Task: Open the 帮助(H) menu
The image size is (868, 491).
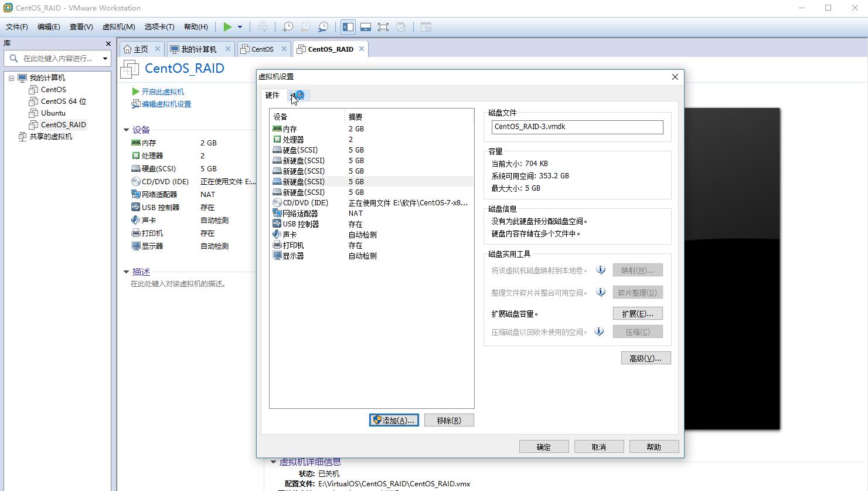Action: 196,26
